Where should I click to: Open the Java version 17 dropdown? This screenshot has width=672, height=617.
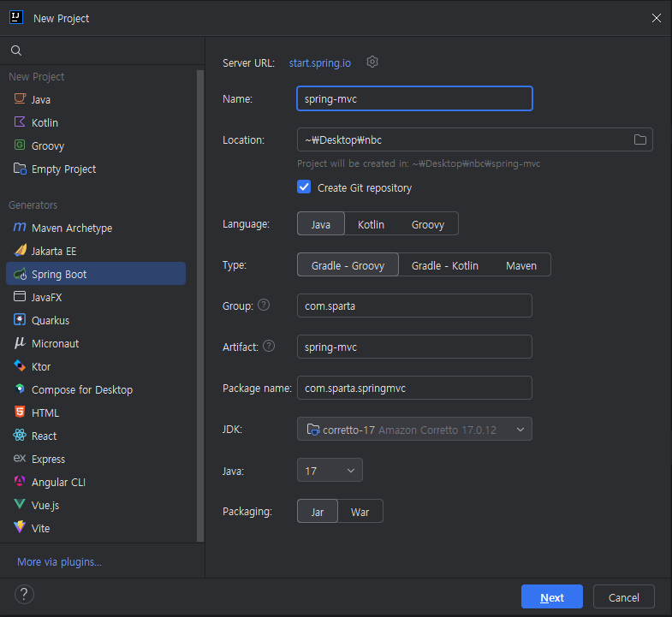[330, 470]
